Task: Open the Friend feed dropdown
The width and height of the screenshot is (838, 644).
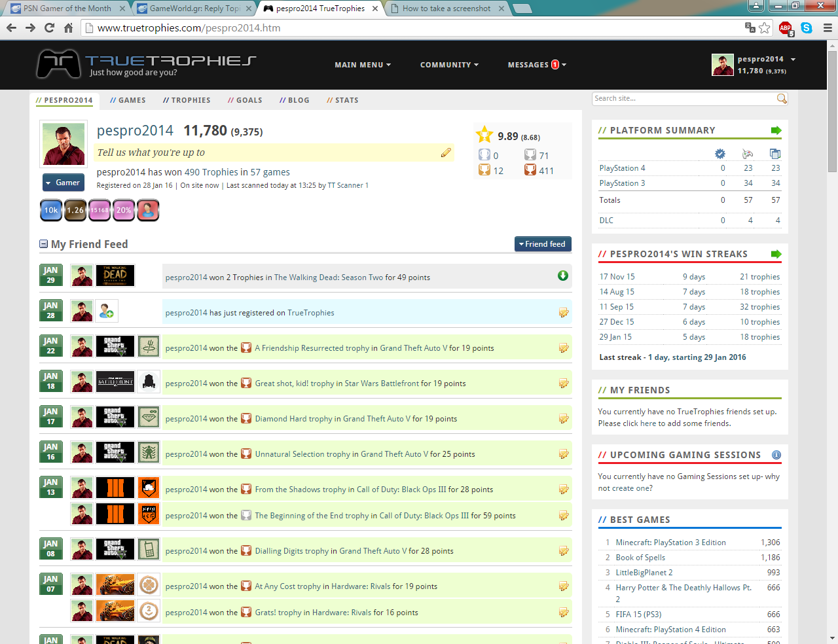Action: [543, 244]
